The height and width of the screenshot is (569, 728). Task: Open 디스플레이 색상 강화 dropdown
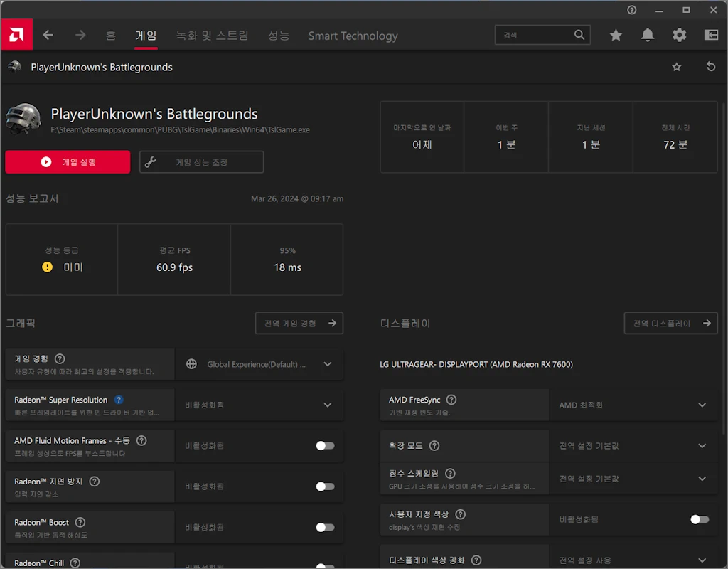pos(633,560)
